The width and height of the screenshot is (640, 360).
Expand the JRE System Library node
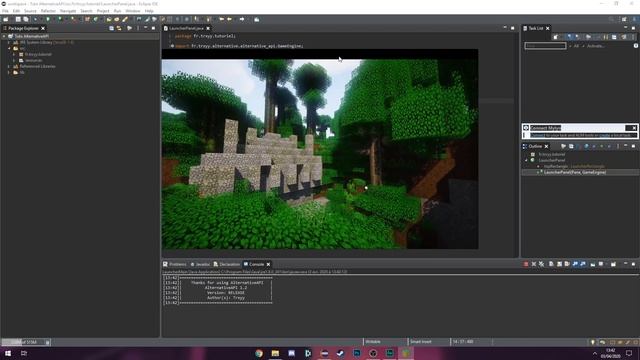coord(9,42)
